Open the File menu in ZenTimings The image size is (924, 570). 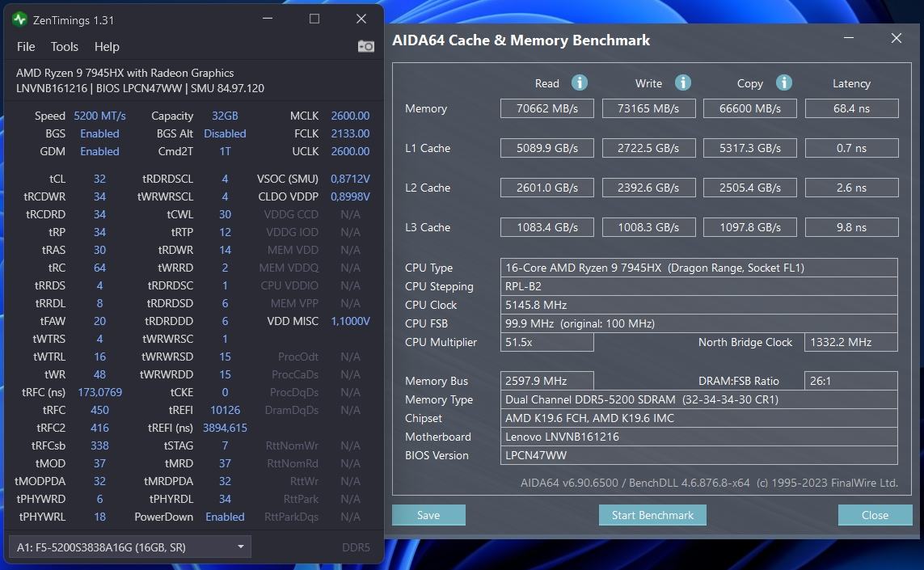tap(26, 47)
